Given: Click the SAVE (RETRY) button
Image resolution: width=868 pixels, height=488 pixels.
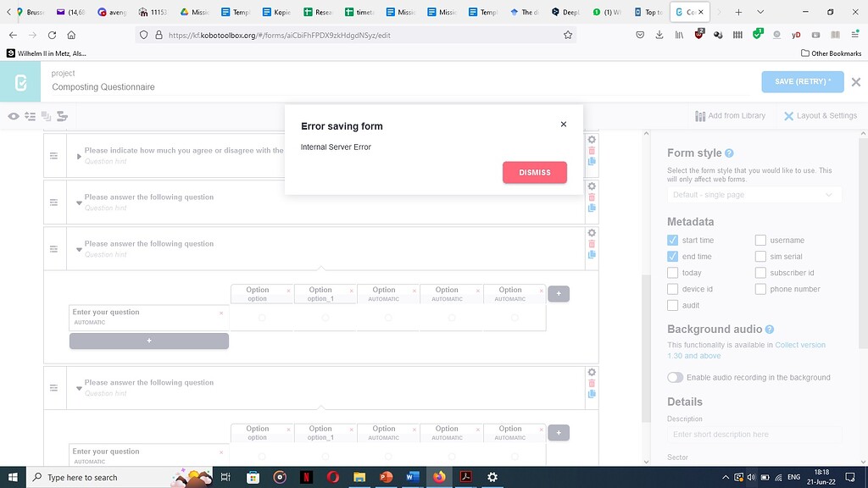Looking at the screenshot, I should tap(802, 81).
